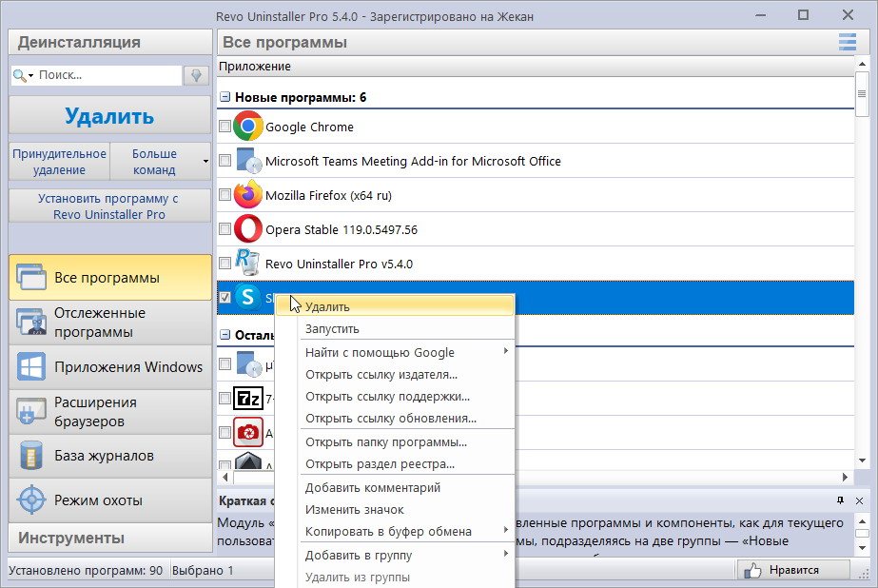Click the 'Нравится' button
Screen dimensions: 878x588
click(793, 570)
